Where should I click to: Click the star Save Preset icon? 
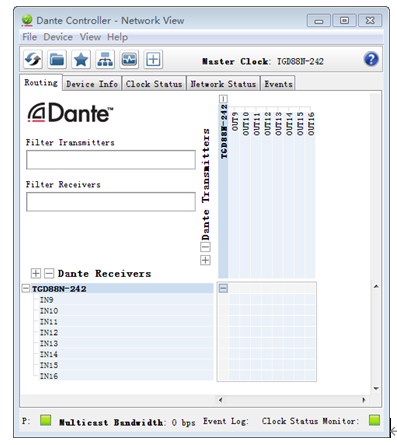pos(81,59)
